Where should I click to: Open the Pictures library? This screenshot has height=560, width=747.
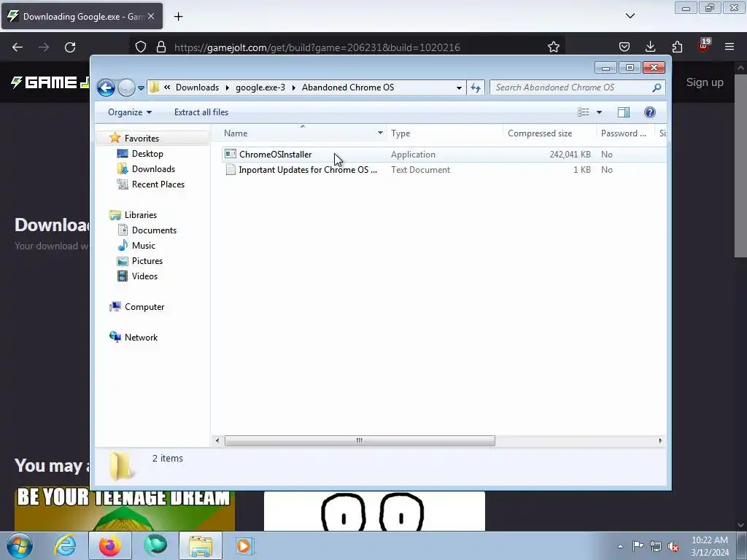(x=147, y=261)
